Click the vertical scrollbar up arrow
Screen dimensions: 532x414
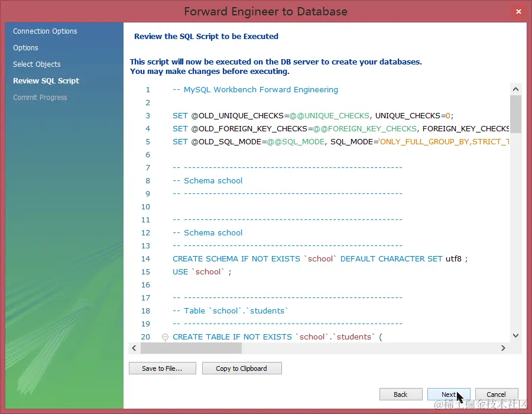pyautogui.click(x=515, y=89)
